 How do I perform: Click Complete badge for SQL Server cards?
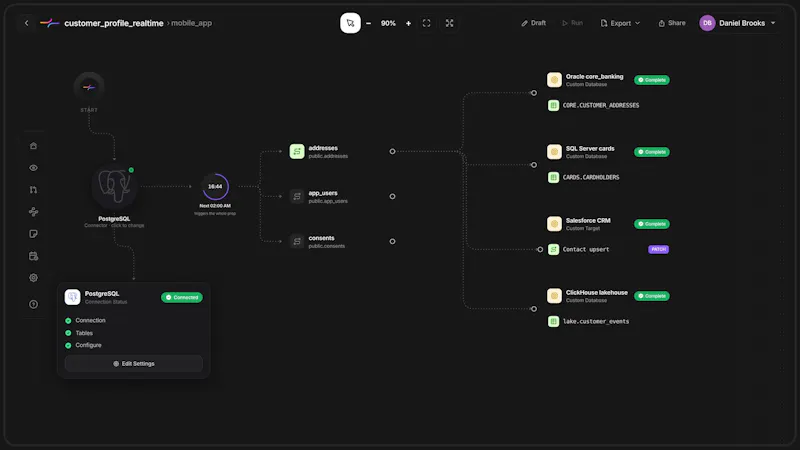click(652, 152)
